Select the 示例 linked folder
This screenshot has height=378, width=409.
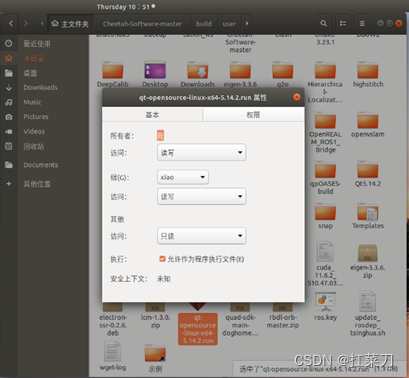(x=155, y=358)
